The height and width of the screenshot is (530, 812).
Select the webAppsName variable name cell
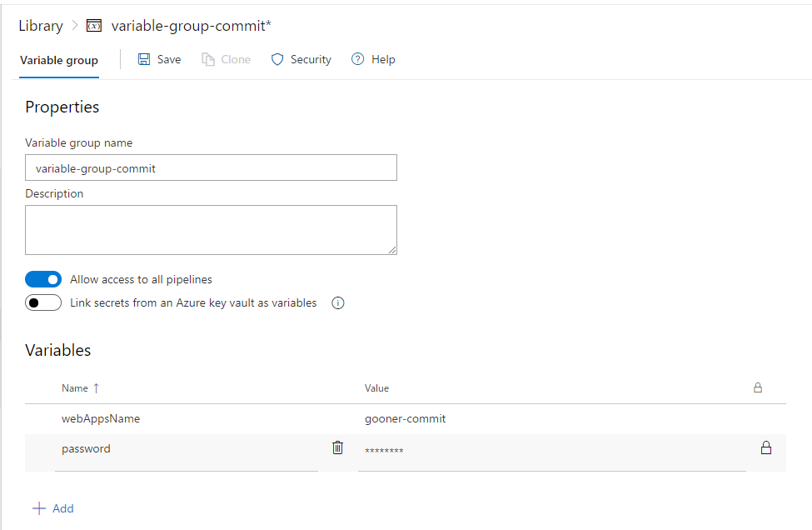click(x=101, y=419)
